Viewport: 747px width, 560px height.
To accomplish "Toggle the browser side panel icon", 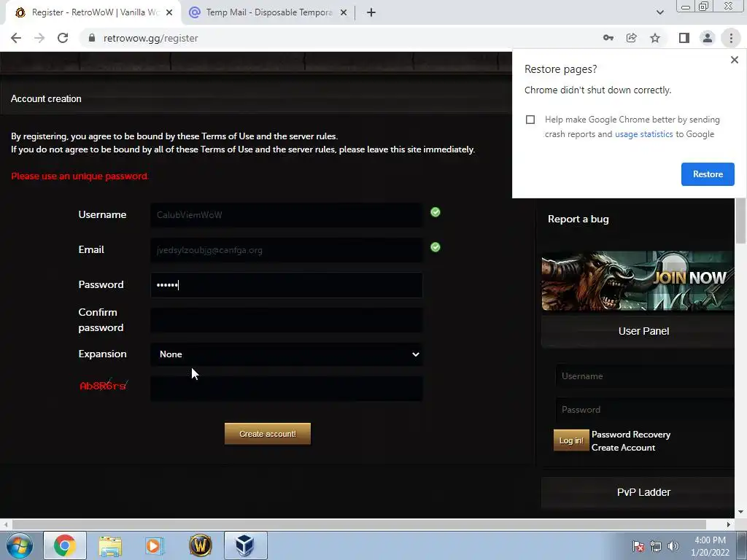I will point(684,38).
